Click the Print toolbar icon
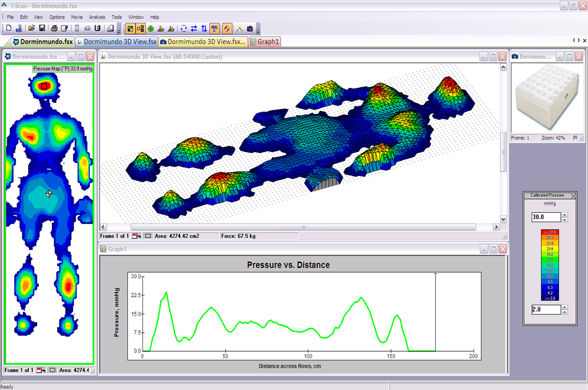 point(54,29)
